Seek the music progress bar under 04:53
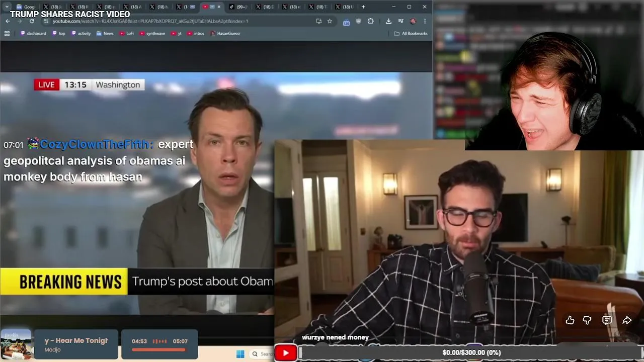 pos(159,349)
